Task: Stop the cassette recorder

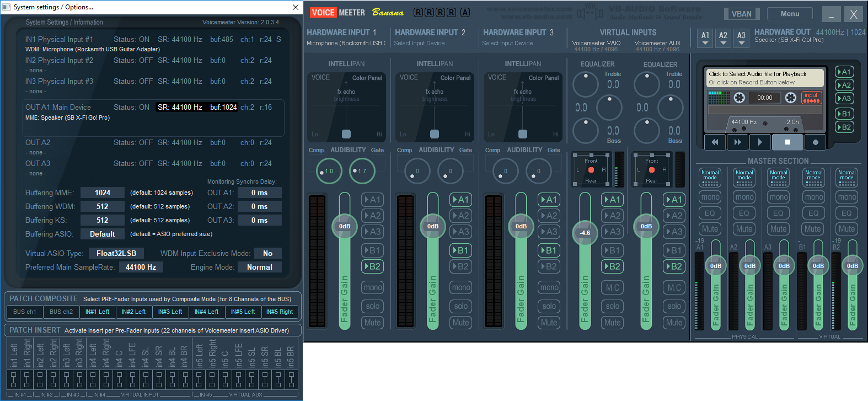Action: click(x=787, y=142)
